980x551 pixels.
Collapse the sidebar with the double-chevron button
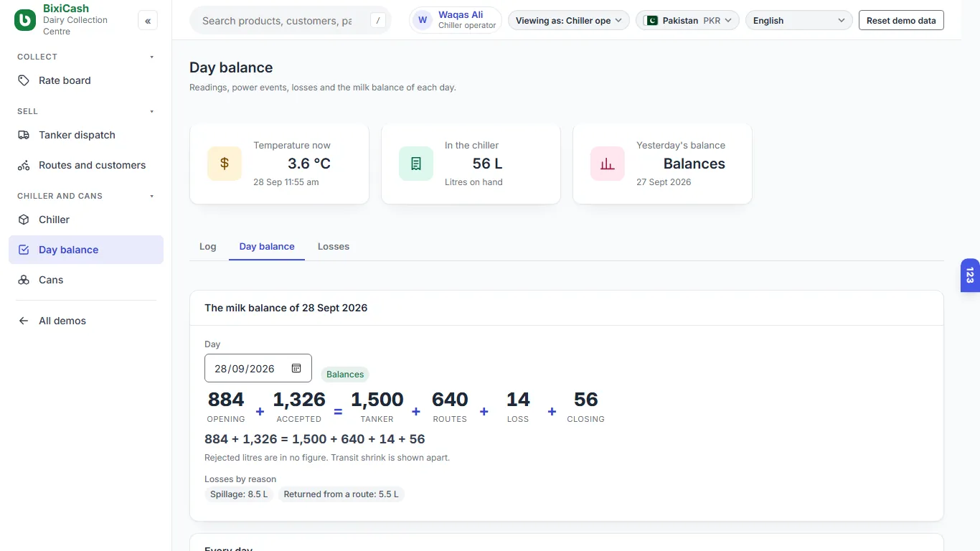click(148, 21)
